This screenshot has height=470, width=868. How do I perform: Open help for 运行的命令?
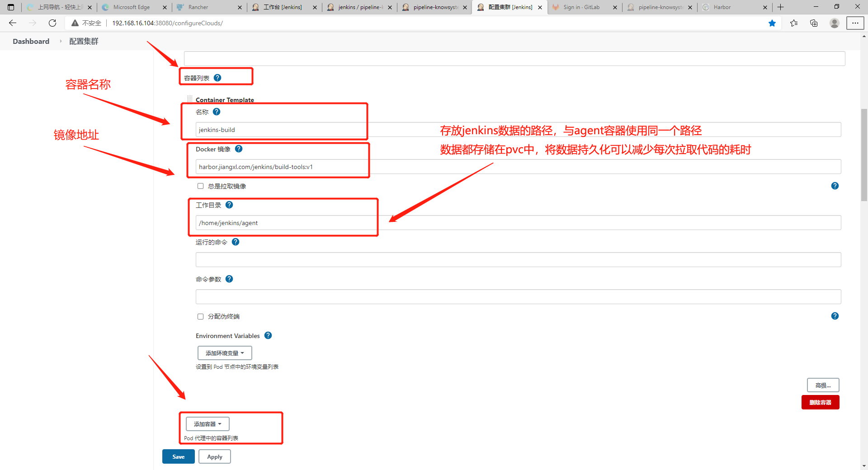click(236, 242)
